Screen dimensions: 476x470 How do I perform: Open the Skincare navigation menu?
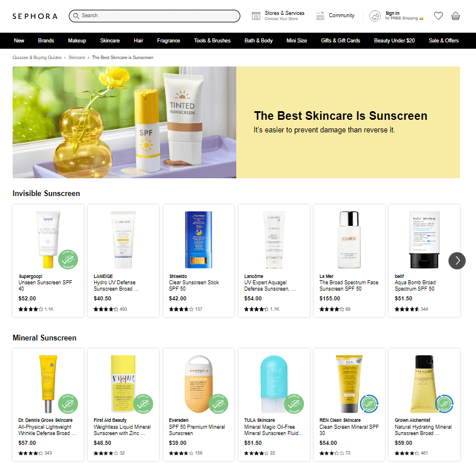tap(110, 41)
